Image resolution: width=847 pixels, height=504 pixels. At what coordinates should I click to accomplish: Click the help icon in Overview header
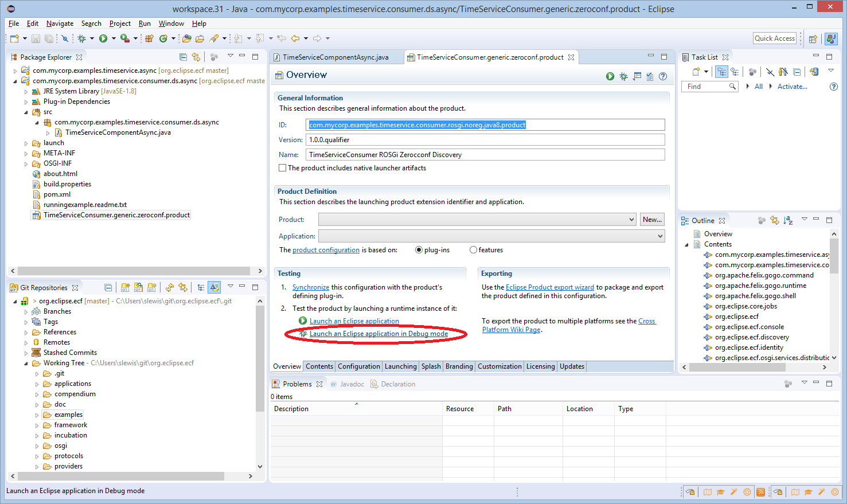coord(663,76)
